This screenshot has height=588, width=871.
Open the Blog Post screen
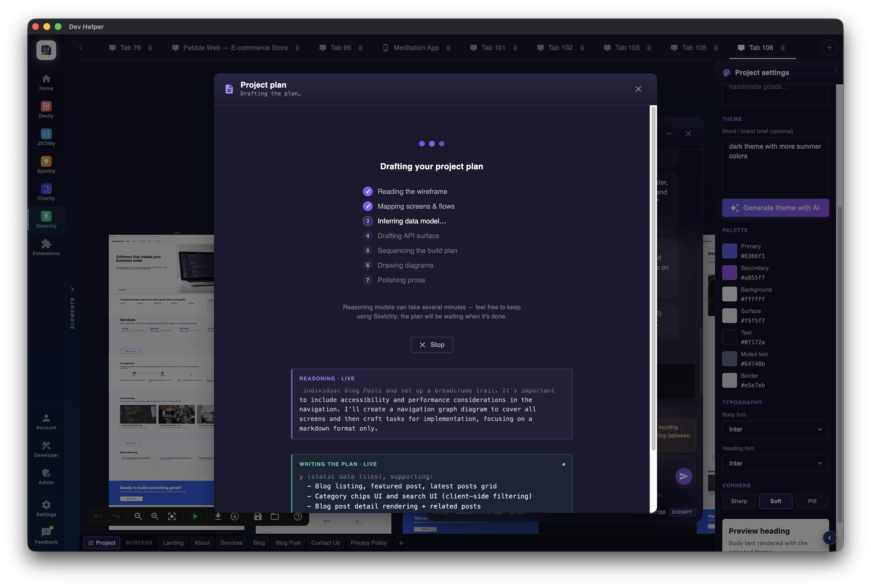pos(288,542)
